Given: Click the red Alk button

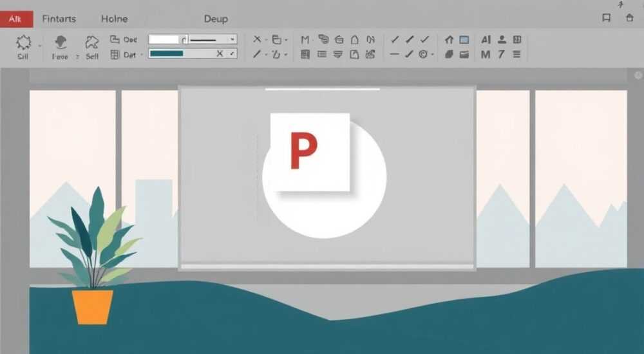Looking at the screenshot, I should tap(17, 19).
